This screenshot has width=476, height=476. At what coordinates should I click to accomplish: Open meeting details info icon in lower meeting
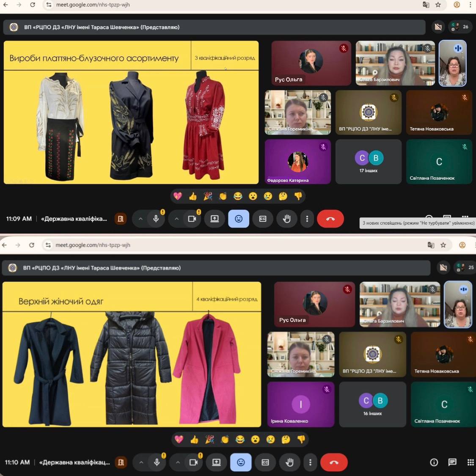point(434,462)
